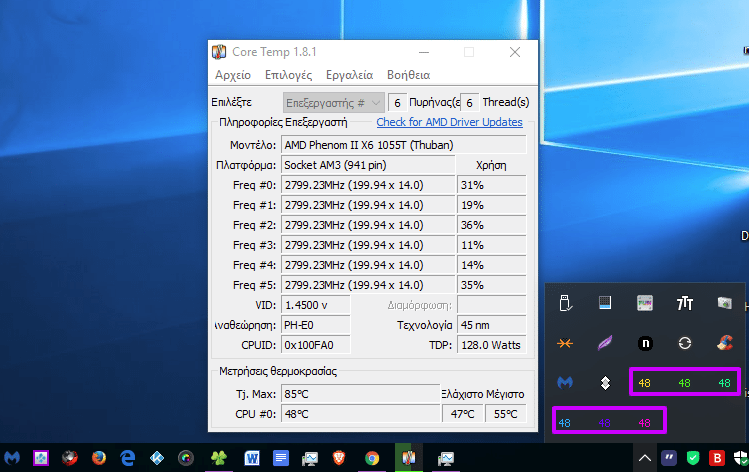Screen dimensions: 749x472
Task: Click the VID 1.4500 v value
Action: pos(316,305)
